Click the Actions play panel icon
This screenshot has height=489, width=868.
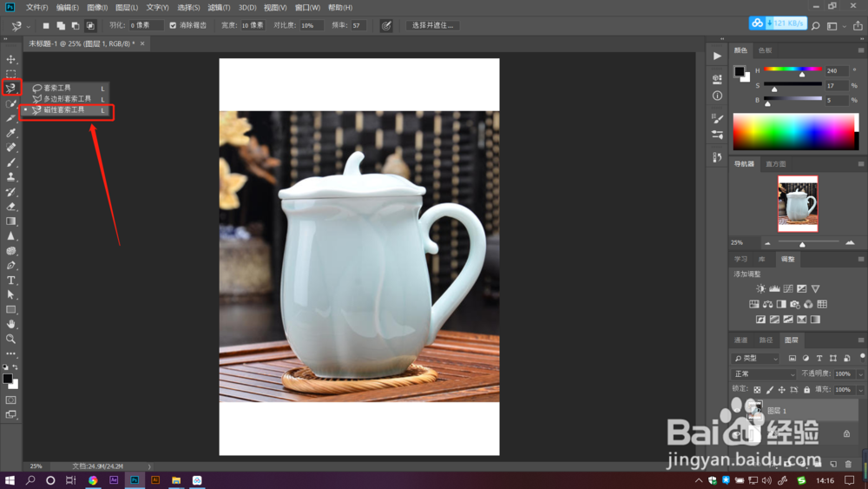(718, 56)
